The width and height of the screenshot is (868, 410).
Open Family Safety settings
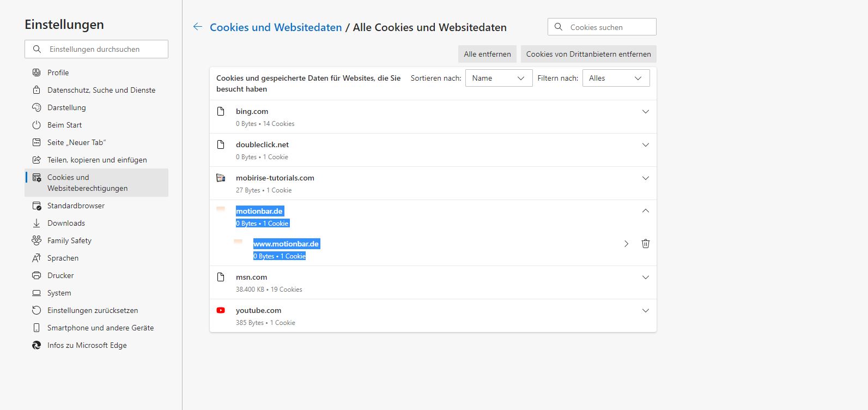pyautogui.click(x=96, y=240)
